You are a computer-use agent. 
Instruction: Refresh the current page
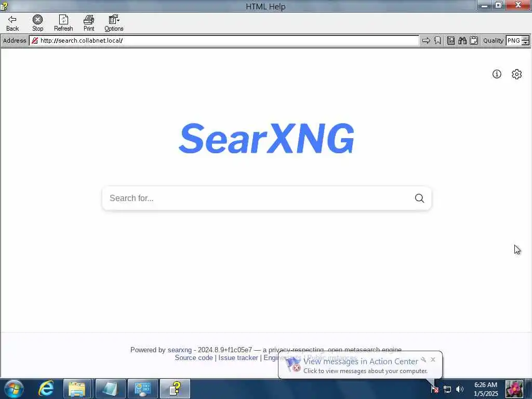click(x=63, y=23)
